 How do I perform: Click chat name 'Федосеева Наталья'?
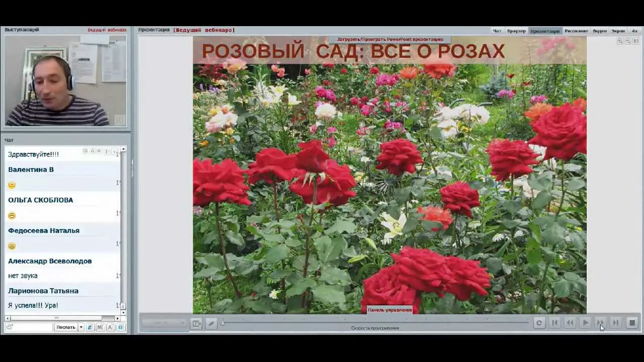(43, 231)
